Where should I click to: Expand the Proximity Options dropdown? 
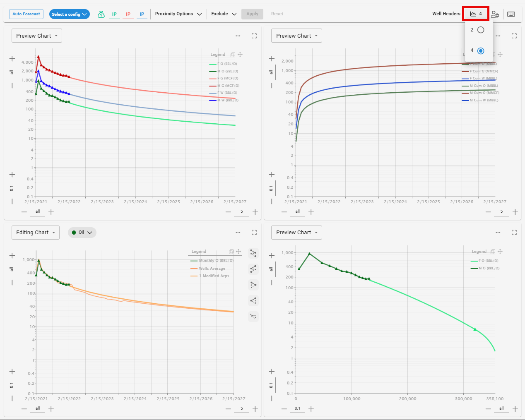coord(178,14)
